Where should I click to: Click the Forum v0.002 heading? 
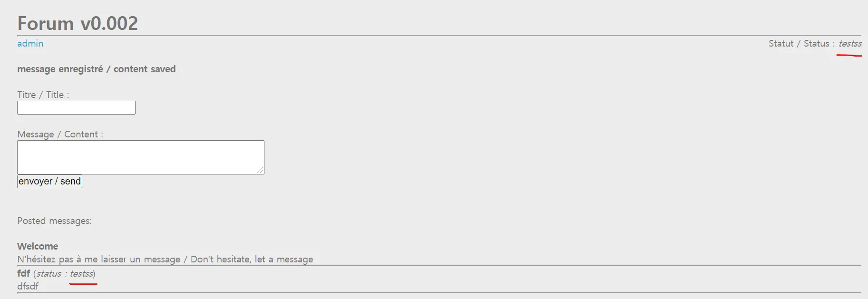(78, 23)
